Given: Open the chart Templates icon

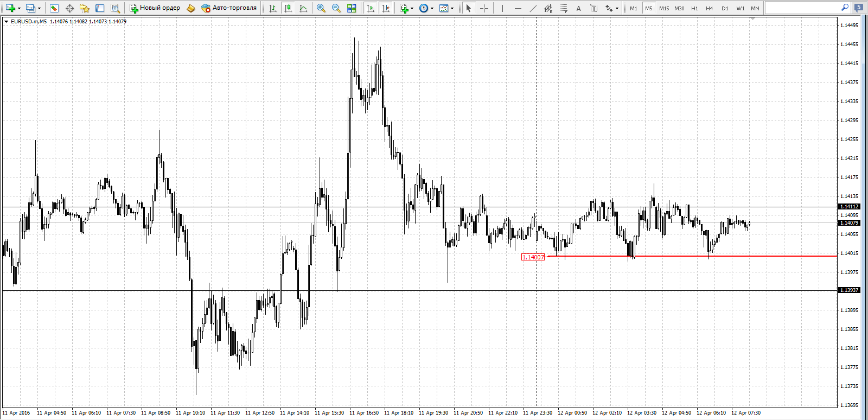Looking at the screenshot, I should click(x=444, y=8).
